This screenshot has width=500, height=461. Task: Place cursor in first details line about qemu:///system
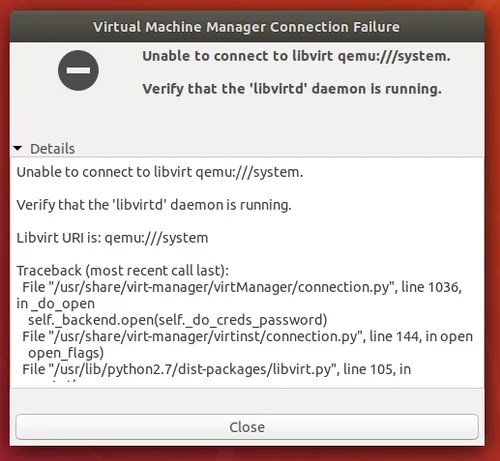[x=160, y=172]
